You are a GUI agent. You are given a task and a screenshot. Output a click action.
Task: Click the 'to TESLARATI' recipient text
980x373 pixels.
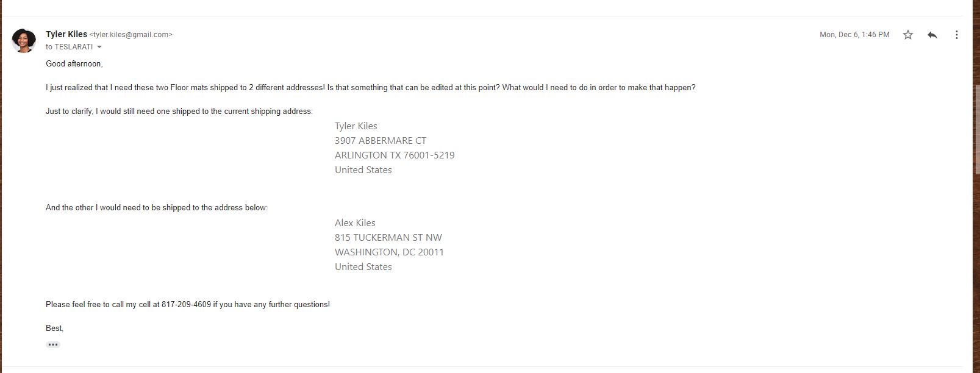point(70,47)
